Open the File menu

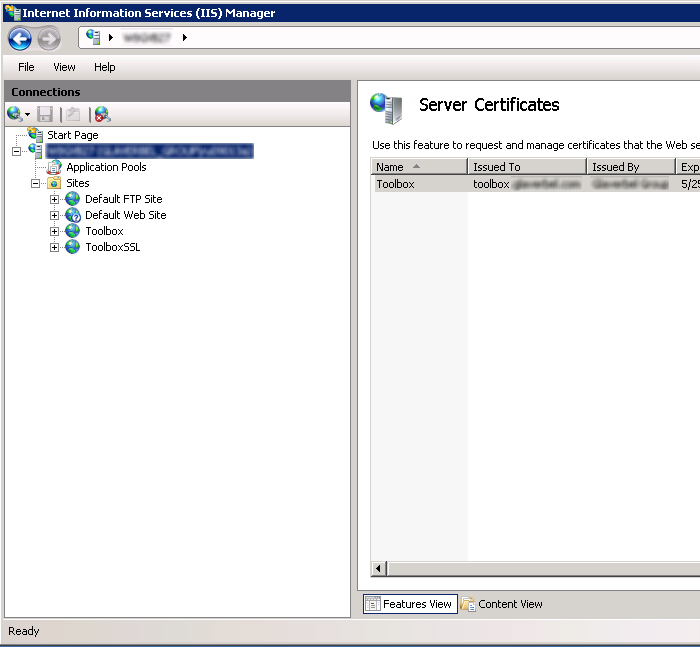point(26,67)
